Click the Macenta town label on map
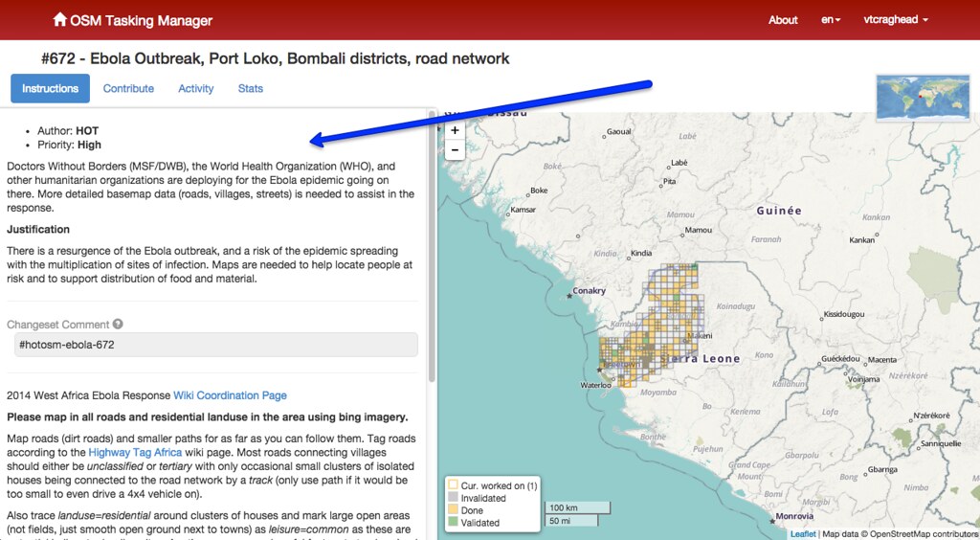The image size is (980, 540). [x=881, y=360]
